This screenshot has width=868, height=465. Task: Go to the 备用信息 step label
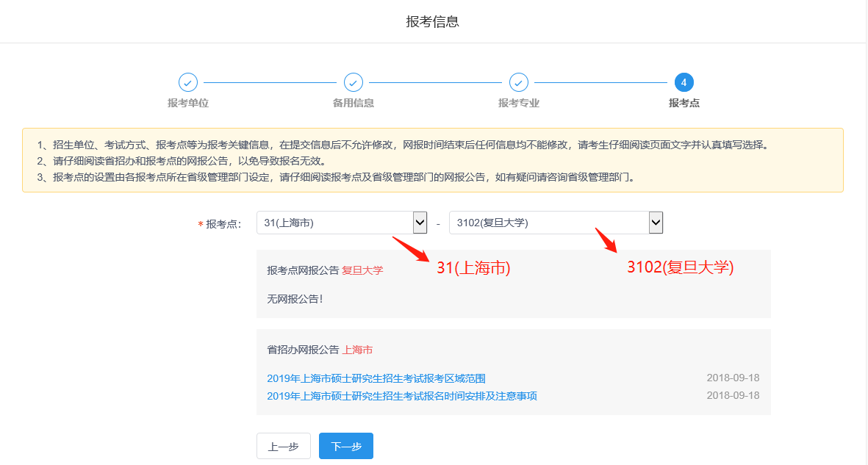354,103
